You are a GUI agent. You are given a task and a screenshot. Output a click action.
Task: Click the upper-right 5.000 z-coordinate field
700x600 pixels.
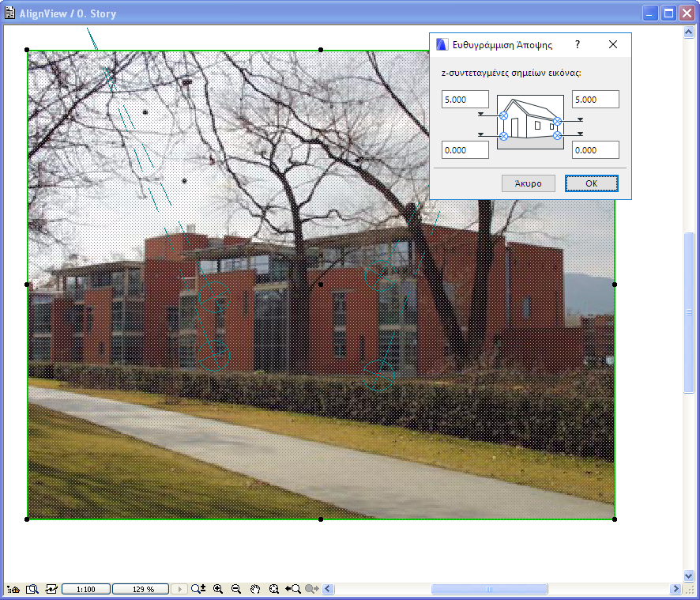tap(596, 99)
